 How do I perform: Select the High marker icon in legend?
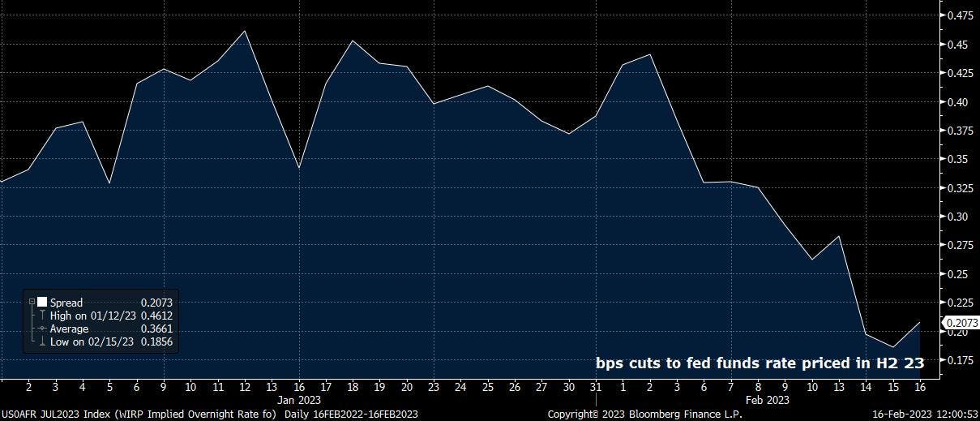[42, 315]
